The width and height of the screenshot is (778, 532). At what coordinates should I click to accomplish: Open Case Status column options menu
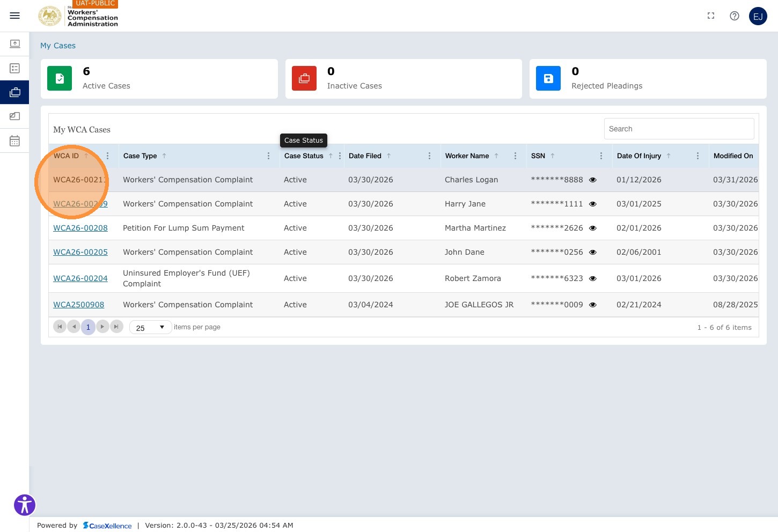(x=340, y=156)
